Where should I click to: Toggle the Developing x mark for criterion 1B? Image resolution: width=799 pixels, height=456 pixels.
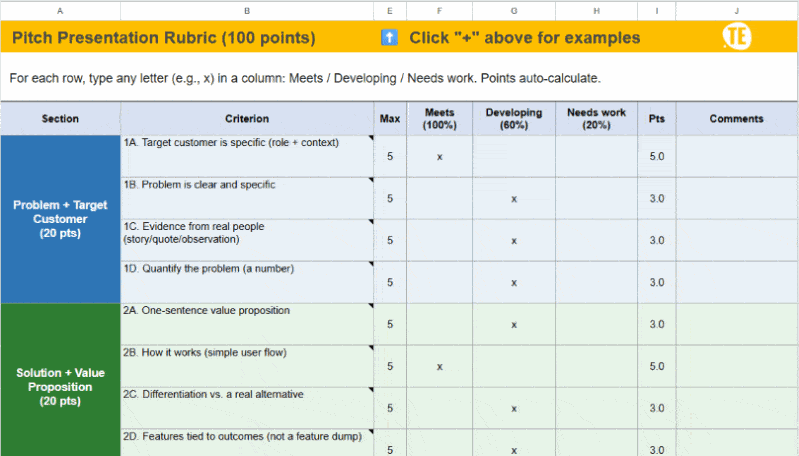(x=514, y=199)
